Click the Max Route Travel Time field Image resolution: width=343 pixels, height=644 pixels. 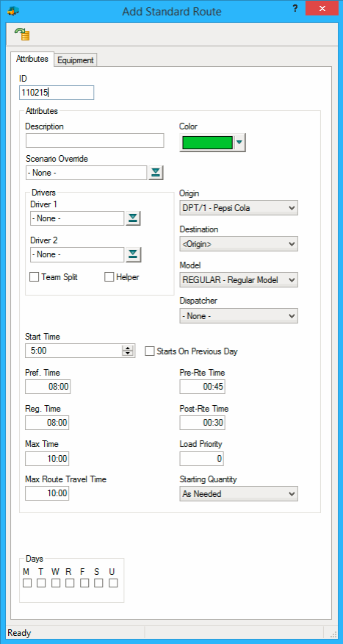[47, 494]
